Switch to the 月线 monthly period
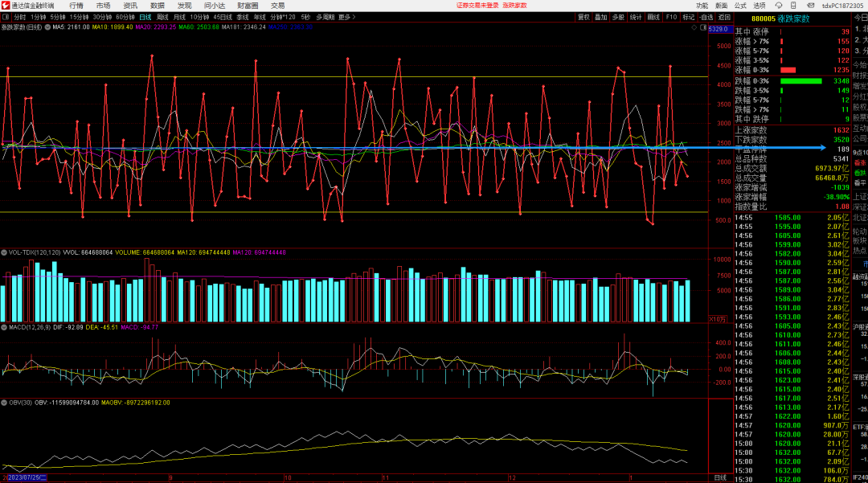 click(x=179, y=17)
